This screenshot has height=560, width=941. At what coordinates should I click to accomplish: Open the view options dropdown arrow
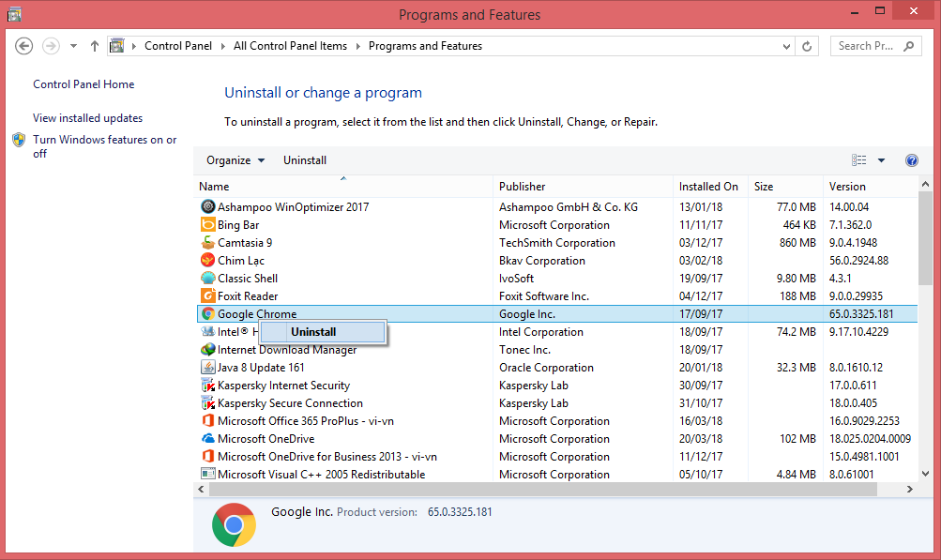[x=881, y=160]
